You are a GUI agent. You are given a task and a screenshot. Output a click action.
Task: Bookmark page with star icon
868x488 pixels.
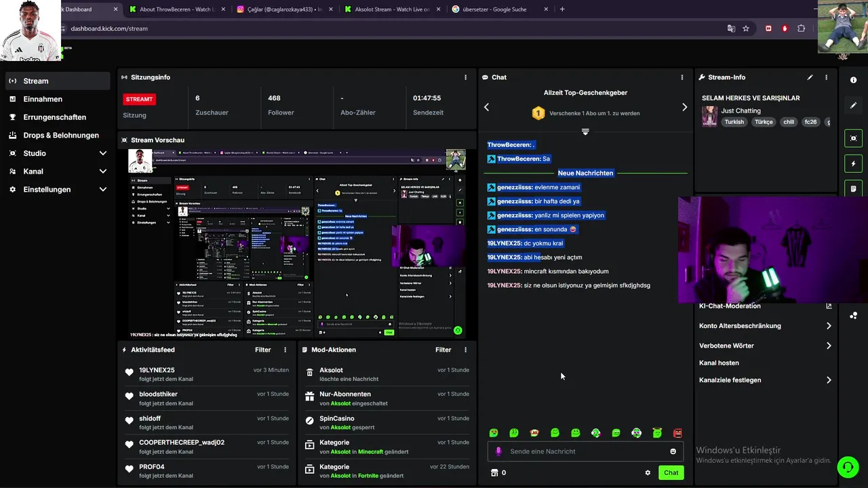click(746, 28)
